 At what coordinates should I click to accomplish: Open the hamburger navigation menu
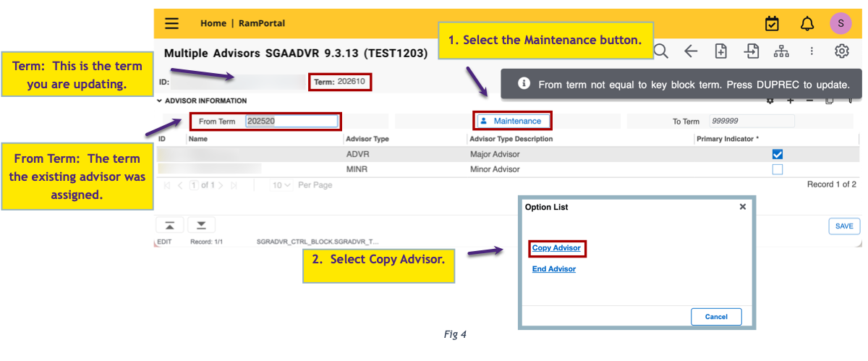171,23
